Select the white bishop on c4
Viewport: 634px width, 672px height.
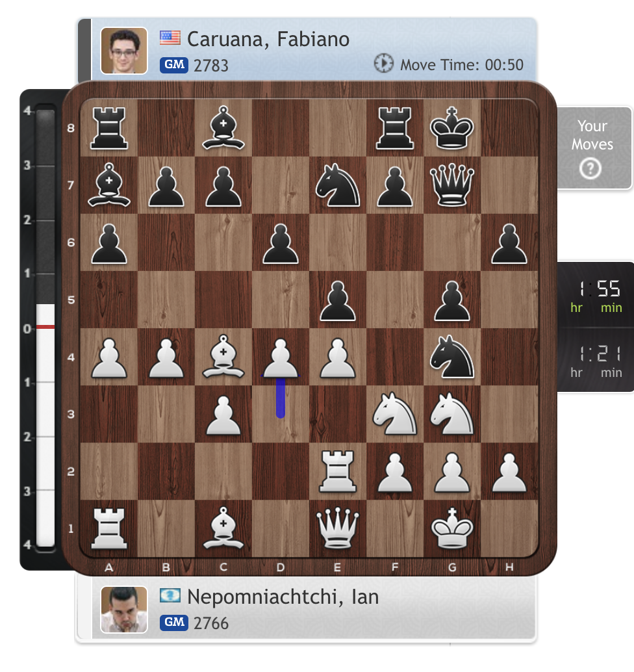click(x=223, y=357)
